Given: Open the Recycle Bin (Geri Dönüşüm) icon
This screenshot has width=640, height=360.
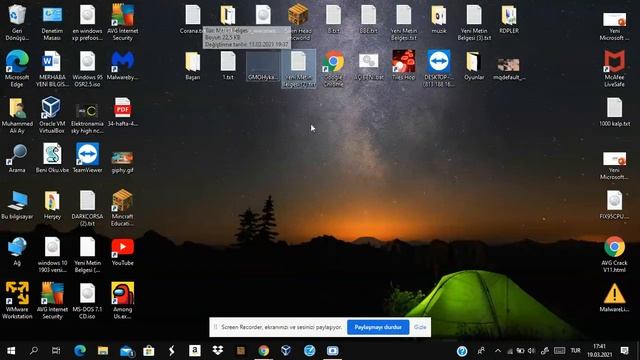Looking at the screenshot, I should pyautogui.click(x=17, y=22).
